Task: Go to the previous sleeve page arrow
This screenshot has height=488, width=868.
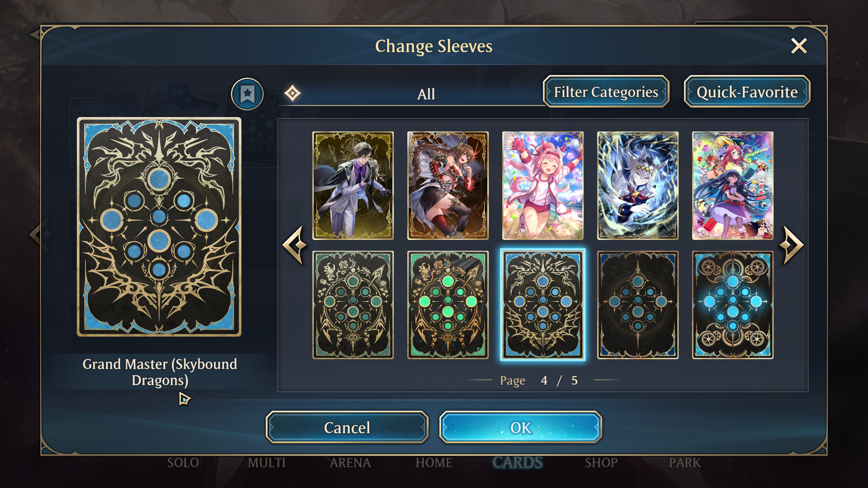Action: [295, 245]
